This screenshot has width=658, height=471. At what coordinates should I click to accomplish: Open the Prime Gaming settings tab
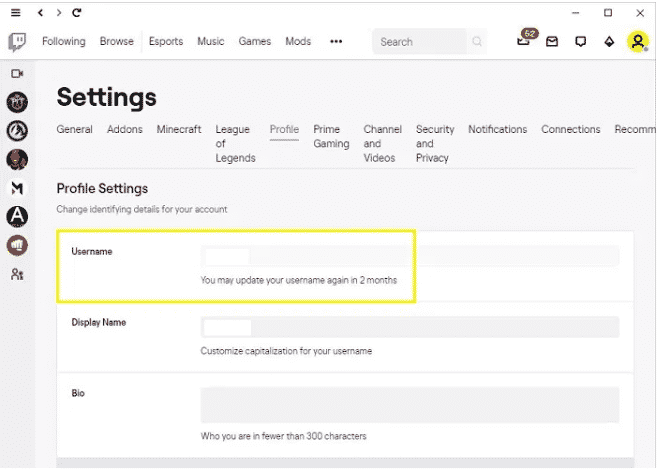(x=331, y=136)
